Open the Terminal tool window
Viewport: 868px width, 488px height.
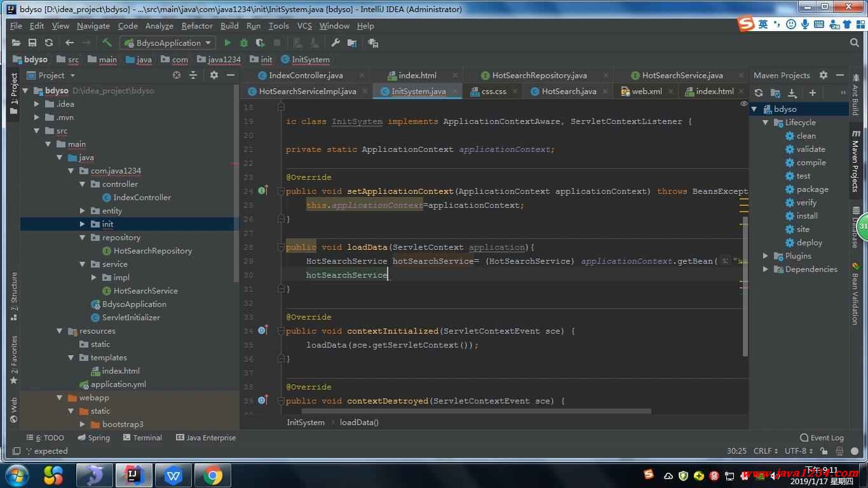142,438
